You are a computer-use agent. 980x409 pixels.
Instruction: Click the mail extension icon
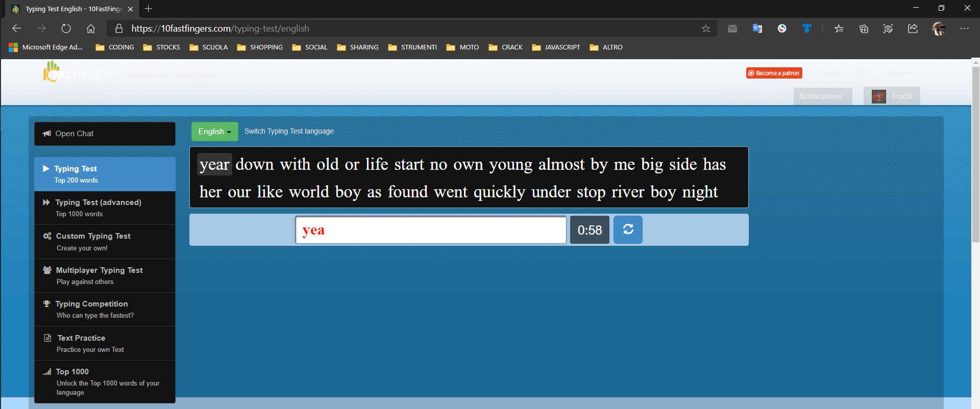732,29
